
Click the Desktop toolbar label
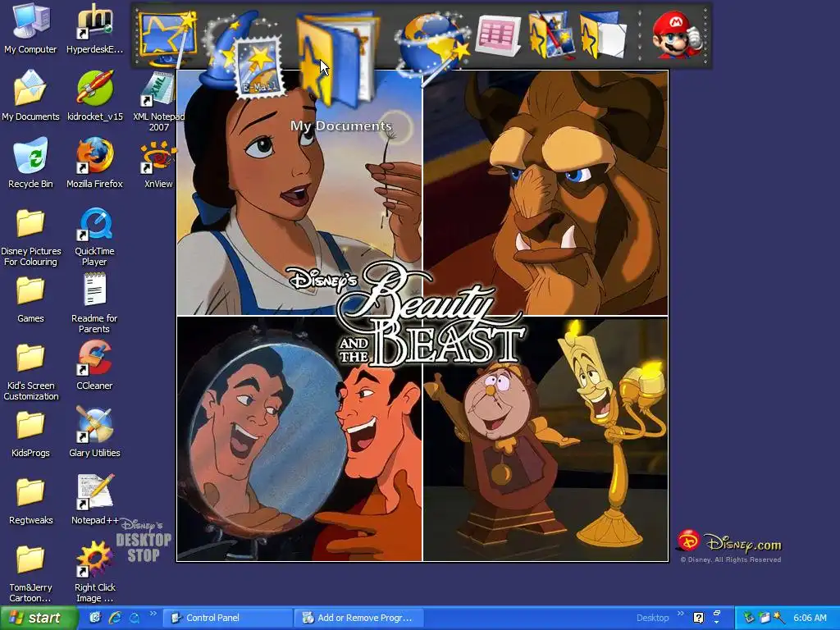(652, 618)
